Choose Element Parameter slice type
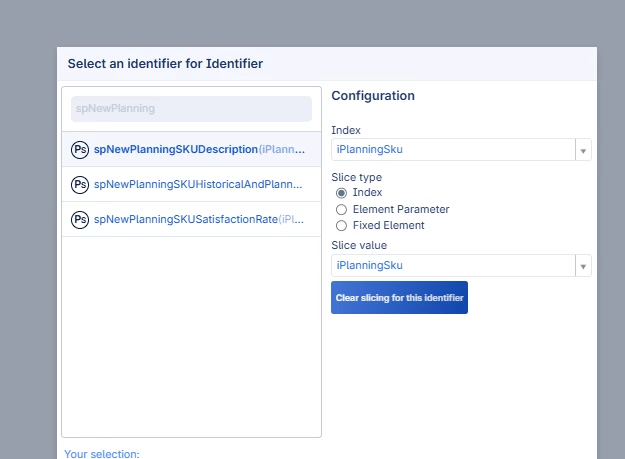 342,209
